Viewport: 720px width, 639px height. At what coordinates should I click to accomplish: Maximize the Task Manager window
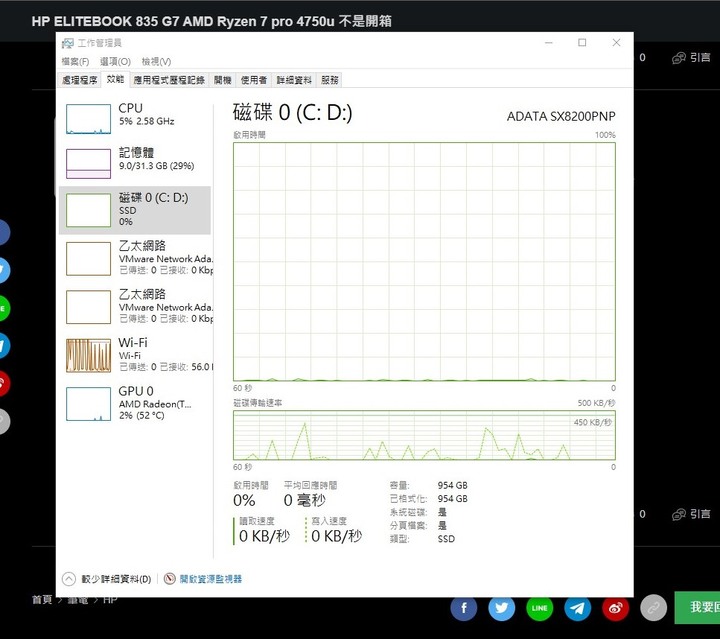582,43
